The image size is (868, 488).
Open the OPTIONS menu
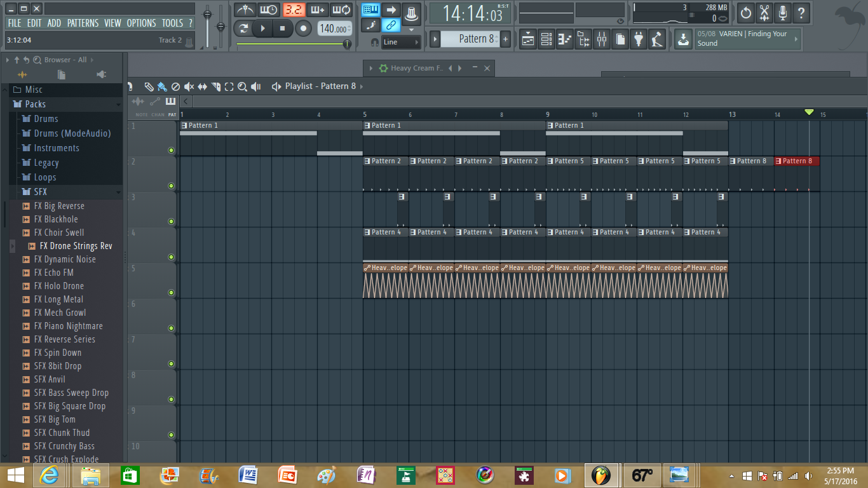point(141,23)
